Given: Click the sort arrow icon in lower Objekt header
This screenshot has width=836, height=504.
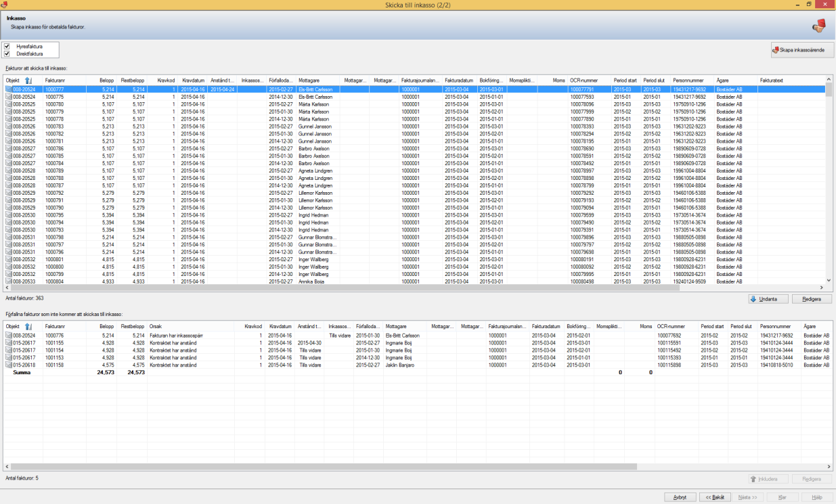Looking at the screenshot, I should pos(28,326).
